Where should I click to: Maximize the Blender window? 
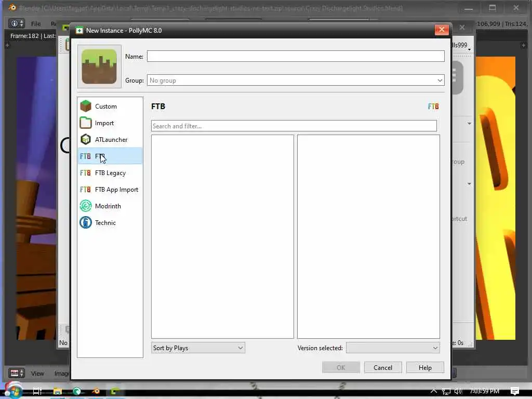pyautogui.click(x=493, y=8)
